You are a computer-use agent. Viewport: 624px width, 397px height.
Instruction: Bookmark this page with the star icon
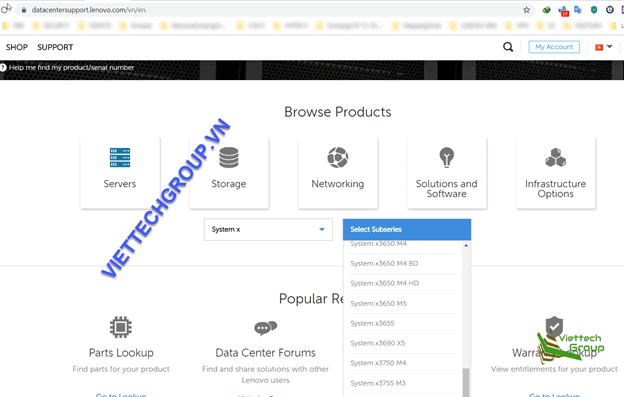[x=526, y=10]
